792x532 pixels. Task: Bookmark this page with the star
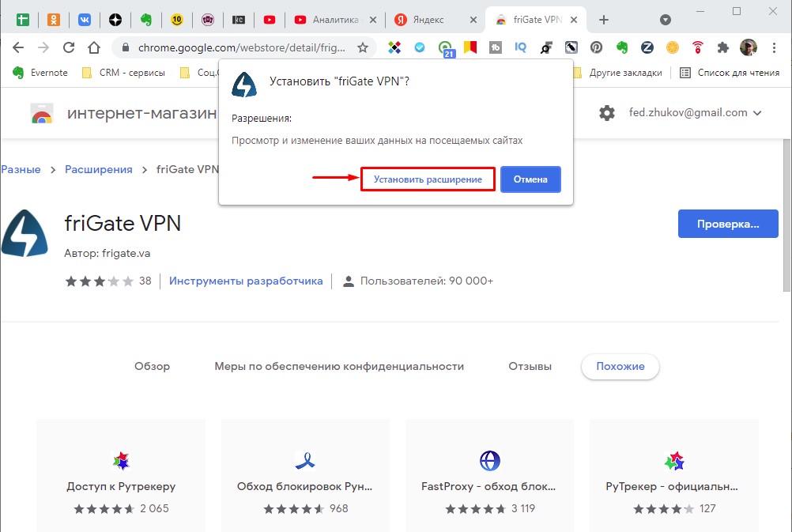(x=363, y=47)
